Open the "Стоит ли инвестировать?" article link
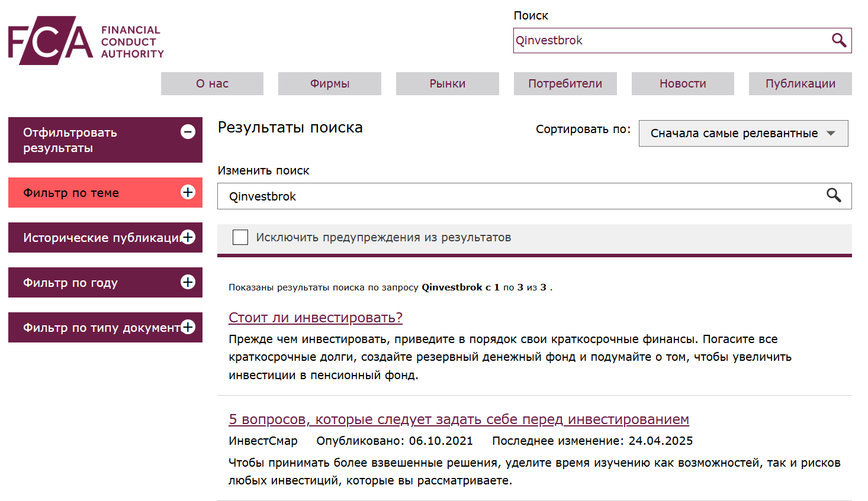Image resolution: width=868 pixels, height=501 pixels. click(x=315, y=317)
